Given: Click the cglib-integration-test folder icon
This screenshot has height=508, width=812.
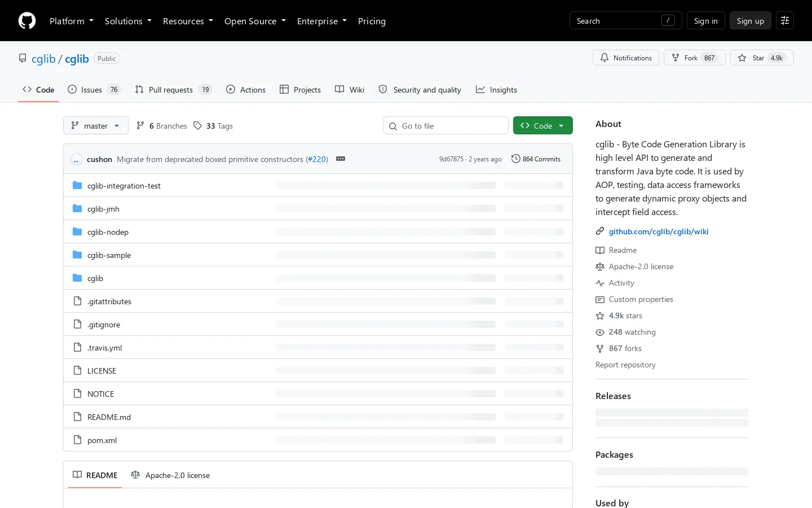Looking at the screenshot, I should pyautogui.click(x=77, y=186).
